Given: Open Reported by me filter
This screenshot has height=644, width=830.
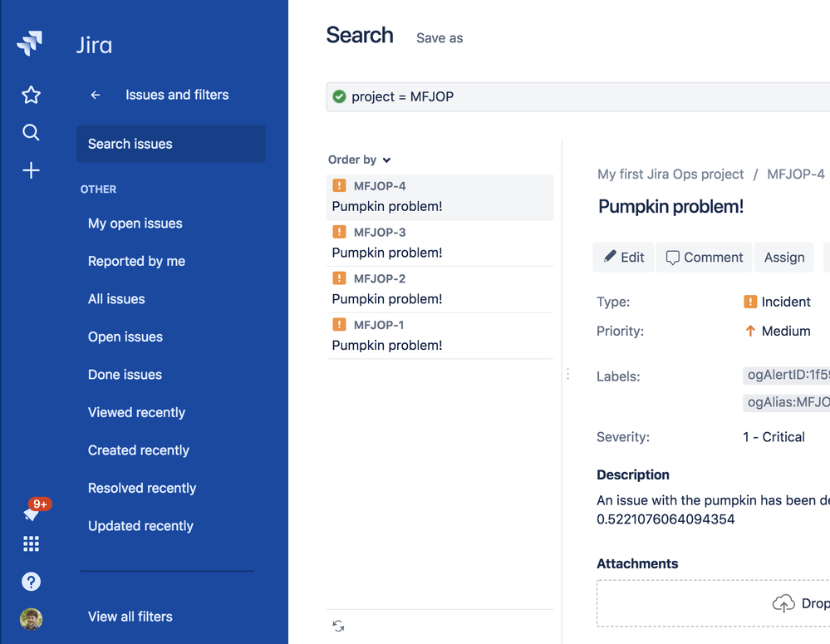Looking at the screenshot, I should pyautogui.click(x=136, y=261).
